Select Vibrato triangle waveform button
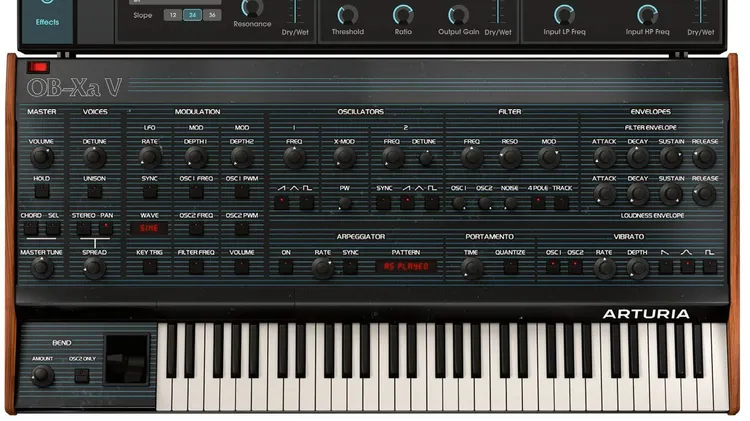Viewport: 750px width, 421px height. (x=687, y=266)
